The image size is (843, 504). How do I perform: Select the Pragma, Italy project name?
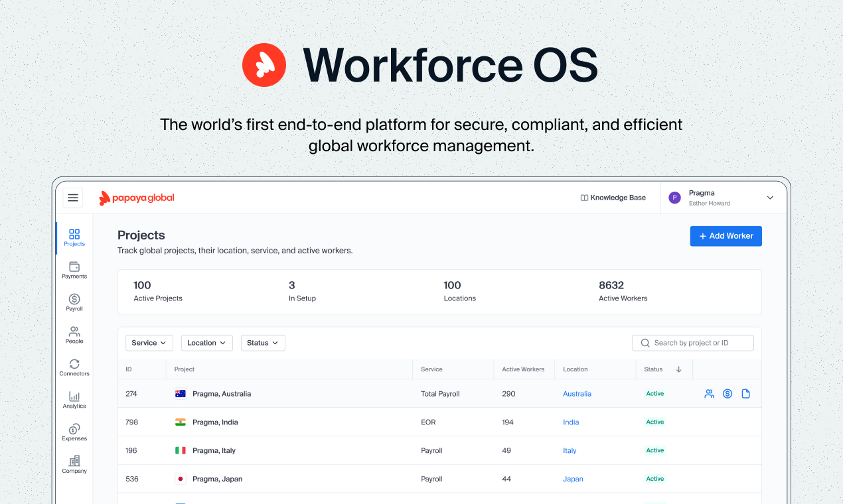click(214, 450)
